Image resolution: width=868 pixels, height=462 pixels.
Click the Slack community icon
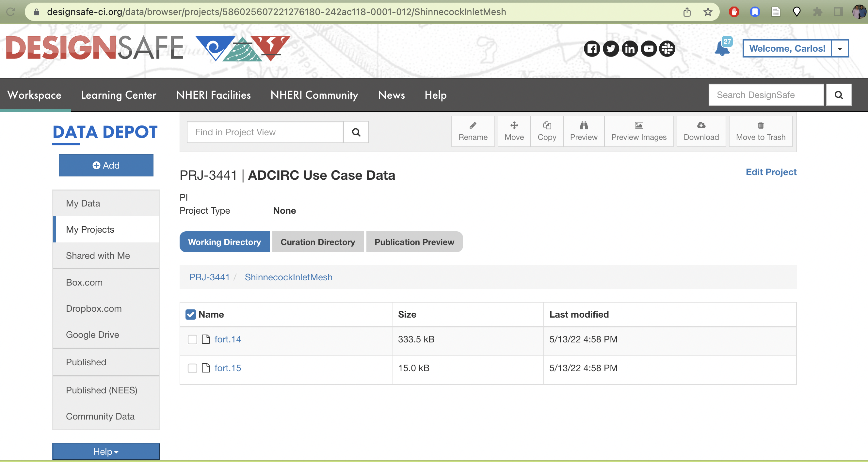tap(667, 49)
